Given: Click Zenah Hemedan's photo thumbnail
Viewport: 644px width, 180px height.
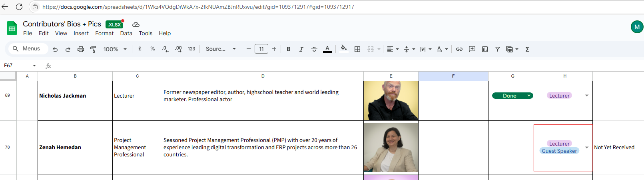Looking at the screenshot, I should tap(391, 147).
